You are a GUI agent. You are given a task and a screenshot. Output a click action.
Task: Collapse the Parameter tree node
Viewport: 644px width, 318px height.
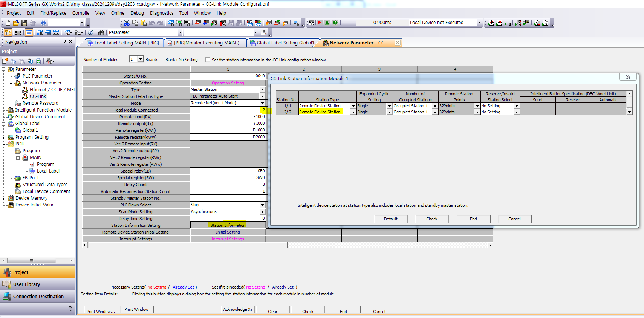tap(4, 69)
